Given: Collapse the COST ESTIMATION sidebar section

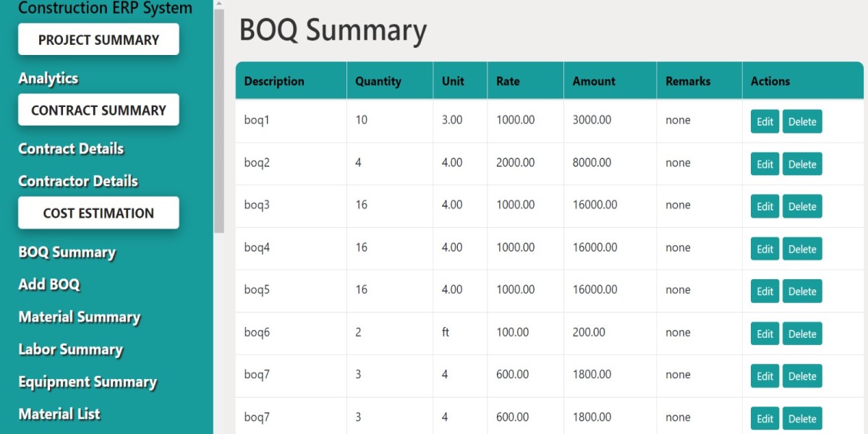Looking at the screenshot, I should tap(98, 213).
